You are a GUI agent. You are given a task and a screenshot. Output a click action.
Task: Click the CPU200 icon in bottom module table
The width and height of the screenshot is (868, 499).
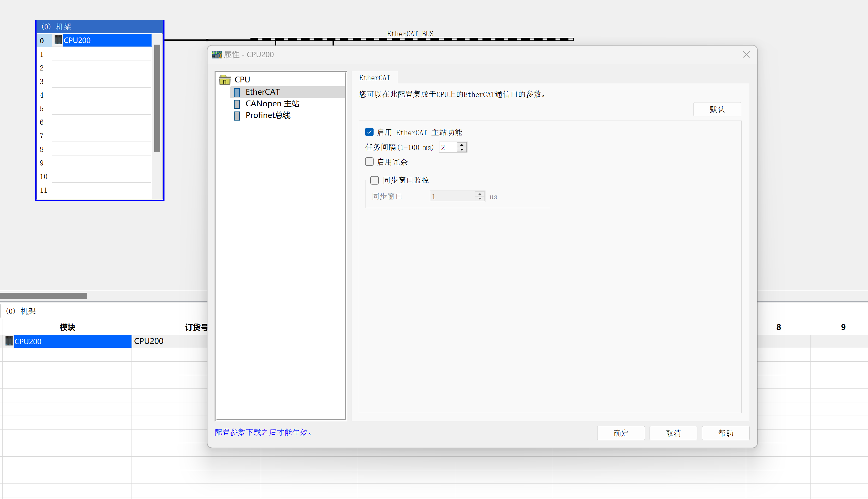[9, 341]
